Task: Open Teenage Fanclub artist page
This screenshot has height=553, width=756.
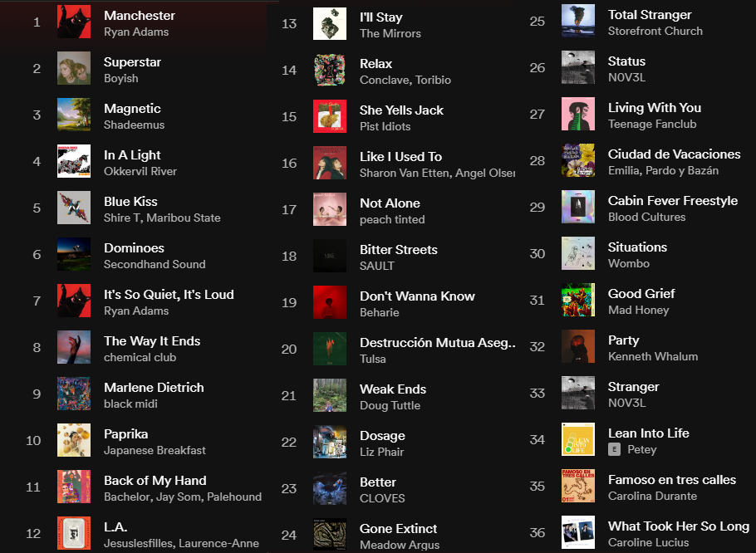Action: 652,125
